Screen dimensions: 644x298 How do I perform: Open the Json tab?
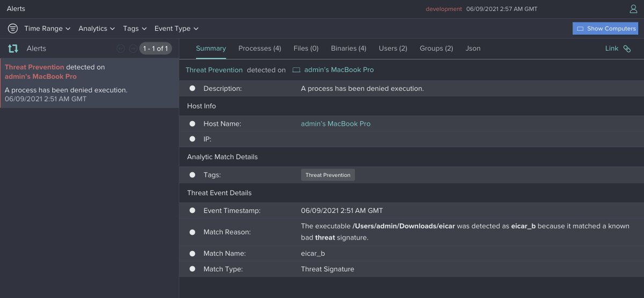click(x=473, y=48)
